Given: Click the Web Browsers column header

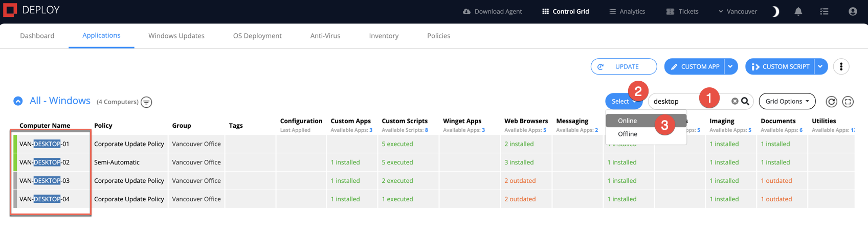Looking at the screenshot, I should [526, 121].
